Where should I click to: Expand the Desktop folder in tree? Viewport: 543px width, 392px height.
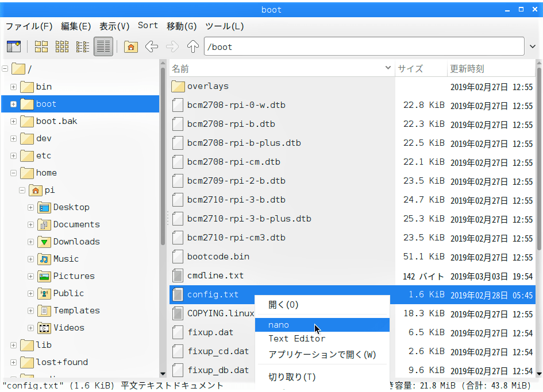tap(30, 207)
